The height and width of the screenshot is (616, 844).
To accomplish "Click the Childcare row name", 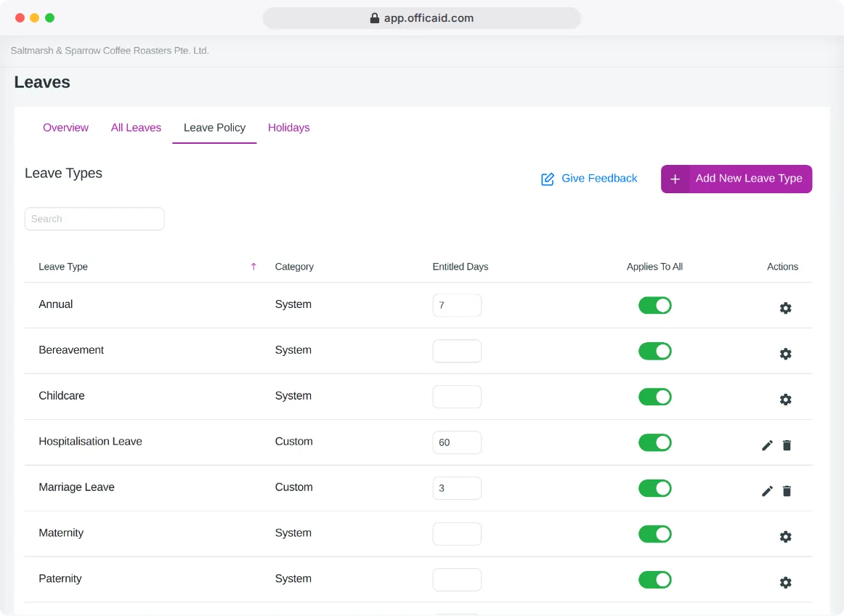I will [x=61, y=396].
